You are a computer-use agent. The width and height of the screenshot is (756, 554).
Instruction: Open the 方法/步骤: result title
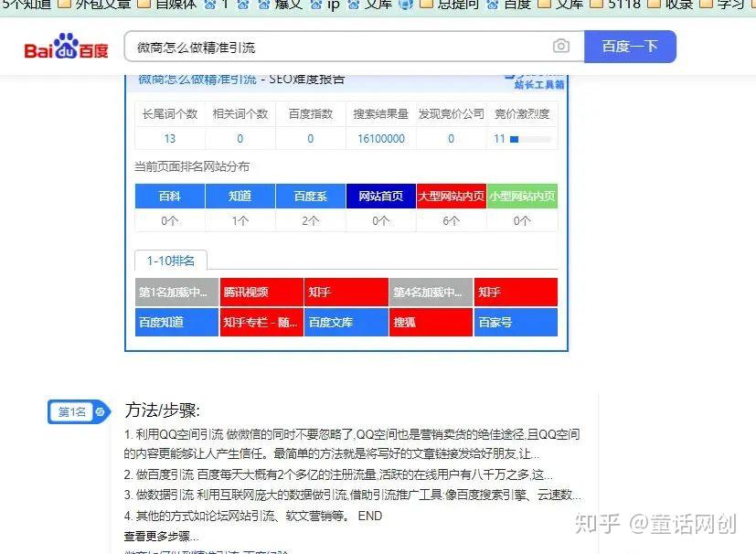(x=163, y=410)
